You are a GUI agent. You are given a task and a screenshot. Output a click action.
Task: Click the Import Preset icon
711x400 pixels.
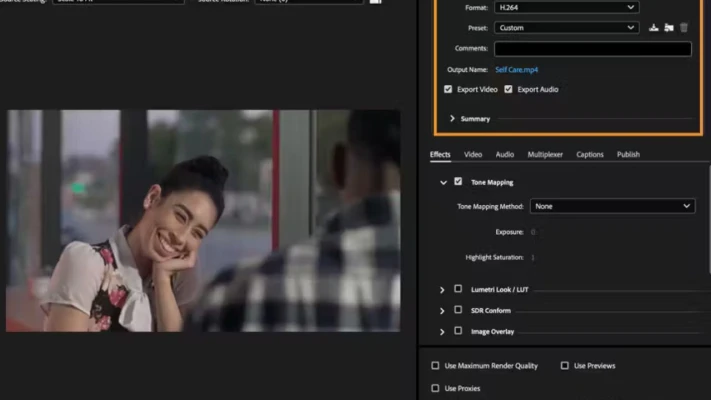click(x=669, y=28)
